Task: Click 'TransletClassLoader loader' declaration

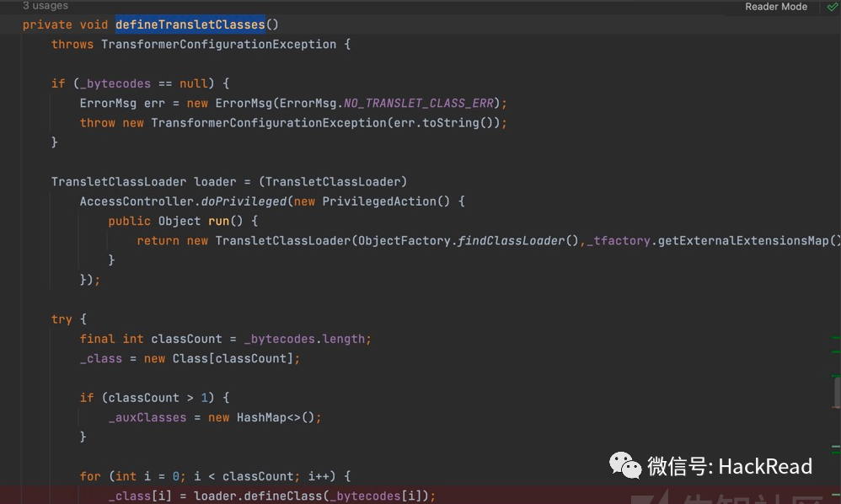Action: 143,182
